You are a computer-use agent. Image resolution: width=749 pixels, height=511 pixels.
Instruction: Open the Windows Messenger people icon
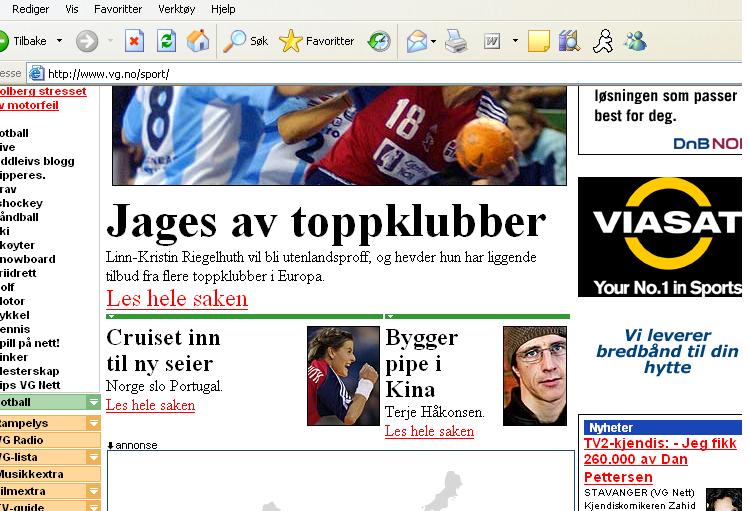tap(635, 41)
